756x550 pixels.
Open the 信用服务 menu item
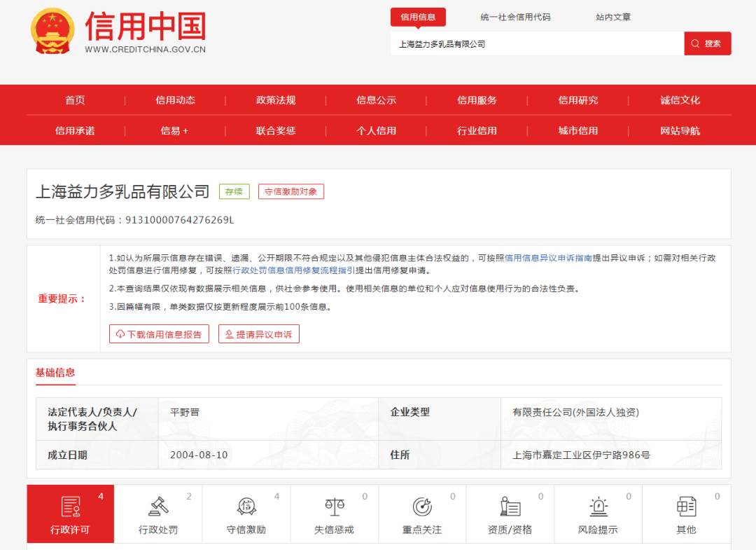(477, 100)
